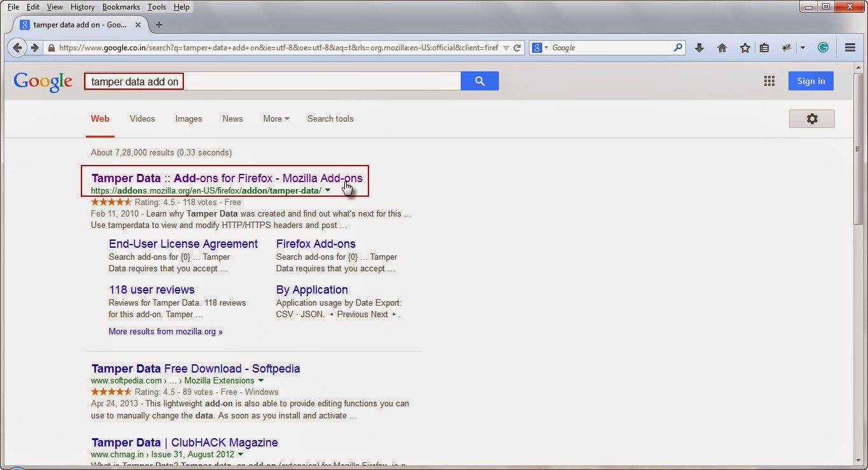Open the URL bar history dropdown

pos(506,48)
